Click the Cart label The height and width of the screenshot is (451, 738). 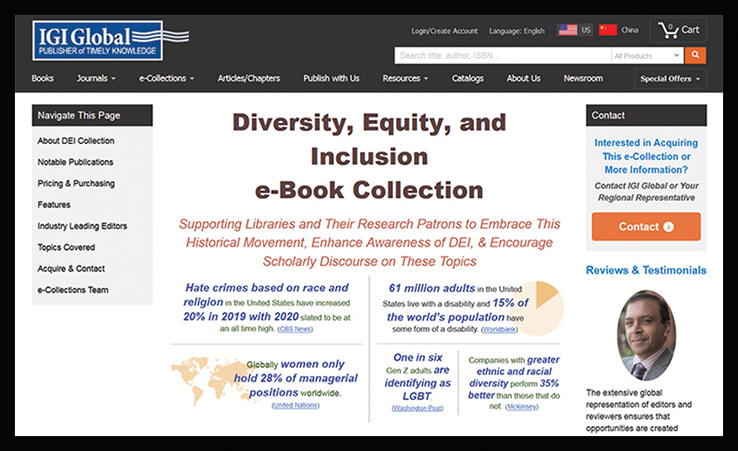(x=690, y=30)
